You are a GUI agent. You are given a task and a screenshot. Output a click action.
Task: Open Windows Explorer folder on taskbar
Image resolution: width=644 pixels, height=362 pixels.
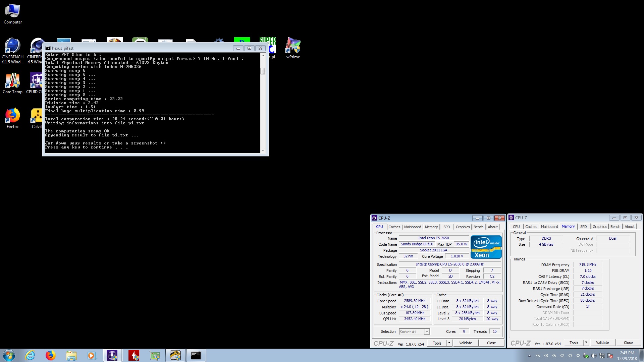click(71, 355)
